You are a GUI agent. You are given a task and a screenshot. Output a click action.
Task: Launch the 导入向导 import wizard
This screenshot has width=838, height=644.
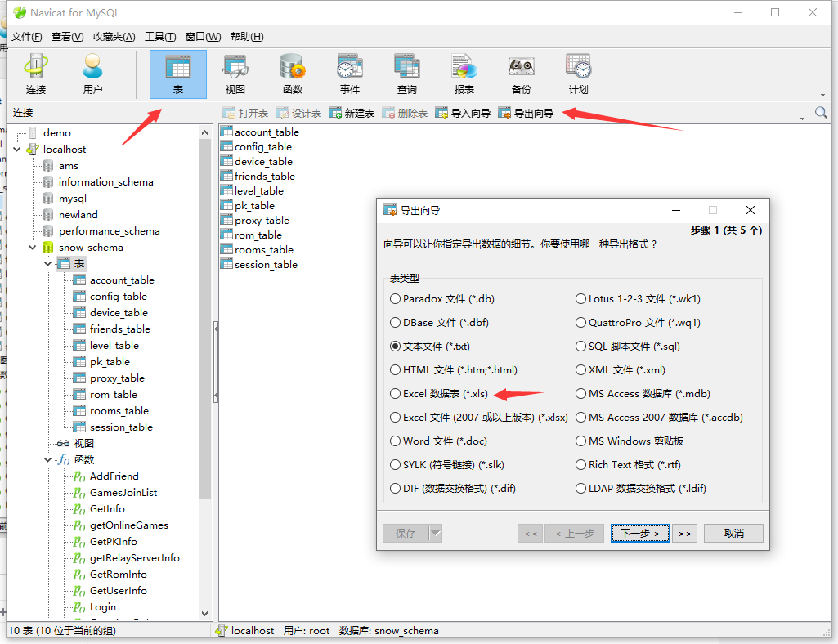point(463,113)
